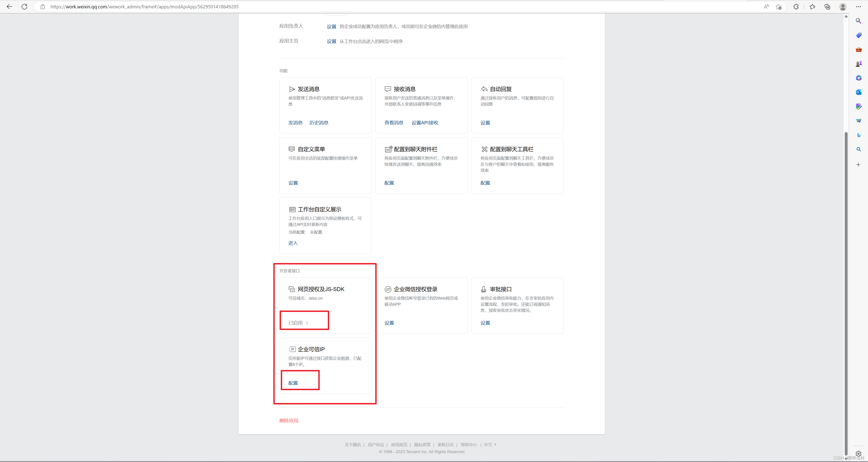Add a sidebar app with plus icon
This screenshot has width=868, height=462.
(x=859, y=164)
